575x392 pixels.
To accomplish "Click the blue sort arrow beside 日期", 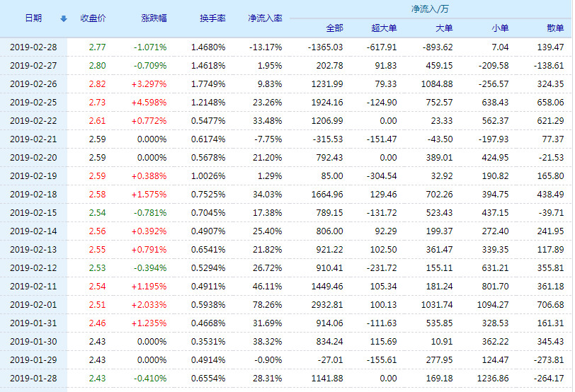I will click(64, 18).
